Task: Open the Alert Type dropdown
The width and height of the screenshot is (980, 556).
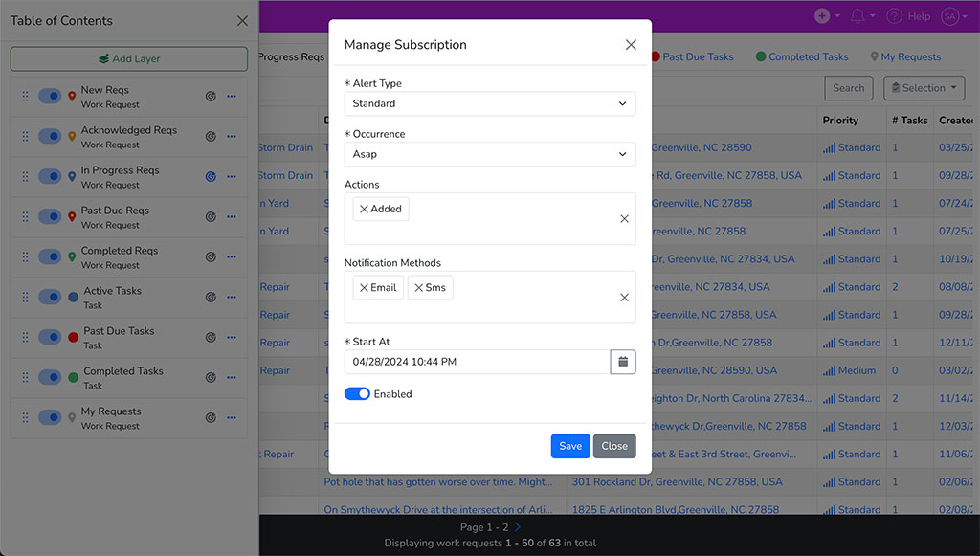Action: [x=489, y=103]
